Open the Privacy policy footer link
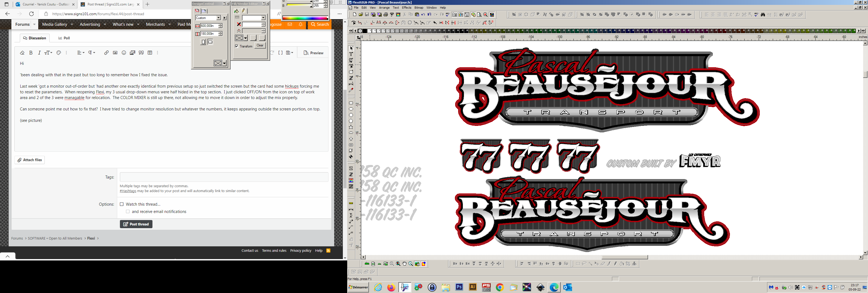Image resolution: width=868 pixels, height=293 pixels. [x=301, y=250]
